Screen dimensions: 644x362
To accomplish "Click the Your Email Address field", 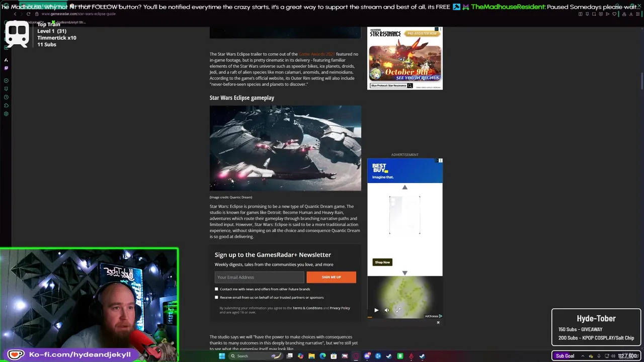I will 259,277.
